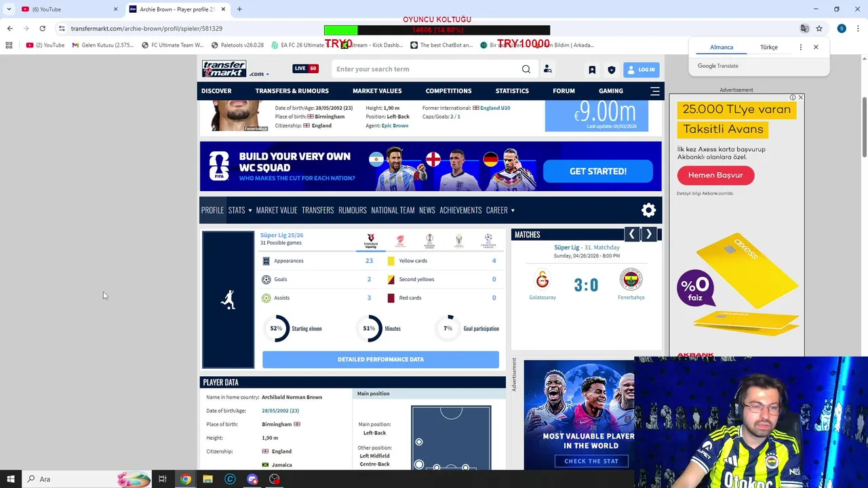Close the Akbank advertisement
868x488 pixels.
coord(800,98)
